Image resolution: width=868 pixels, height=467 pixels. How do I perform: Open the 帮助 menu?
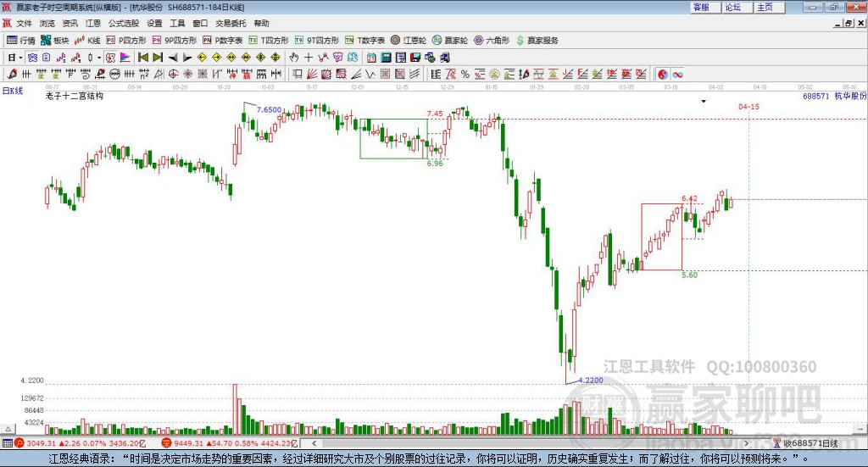[261, 23]
